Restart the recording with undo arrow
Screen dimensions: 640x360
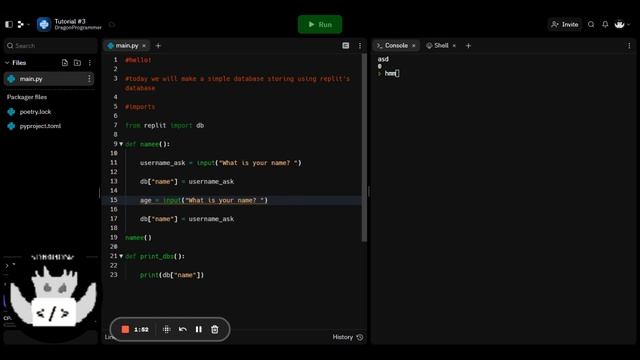click(x=182, y=329)
